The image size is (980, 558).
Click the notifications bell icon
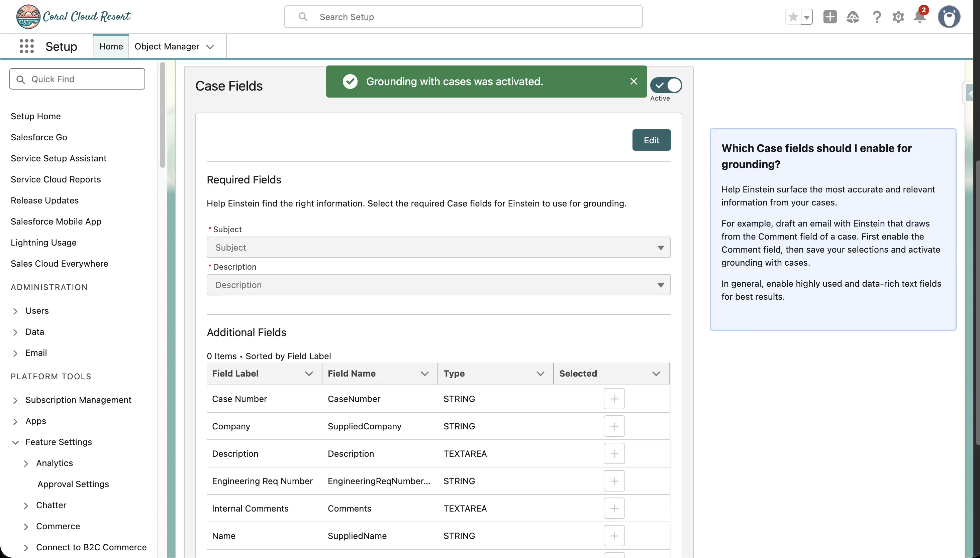click(x=919, y=17)
